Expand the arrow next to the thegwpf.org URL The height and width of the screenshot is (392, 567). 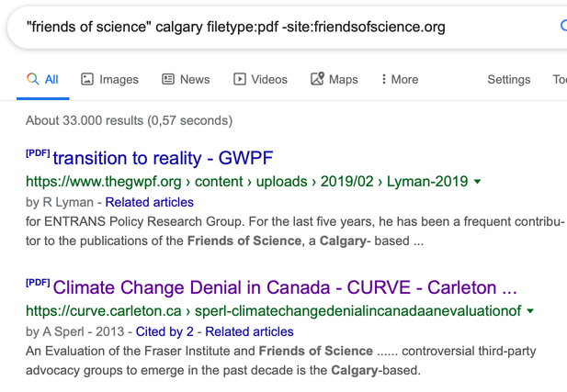pos(477,182)
